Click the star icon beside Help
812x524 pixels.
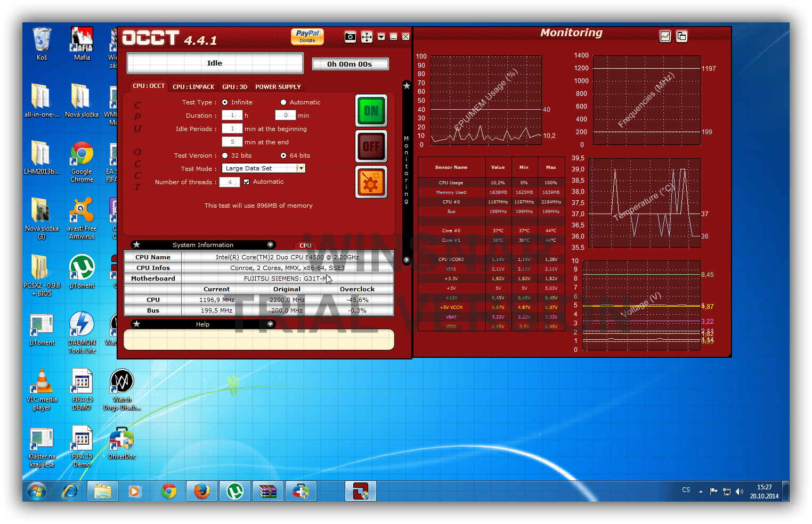pos(137,324)
